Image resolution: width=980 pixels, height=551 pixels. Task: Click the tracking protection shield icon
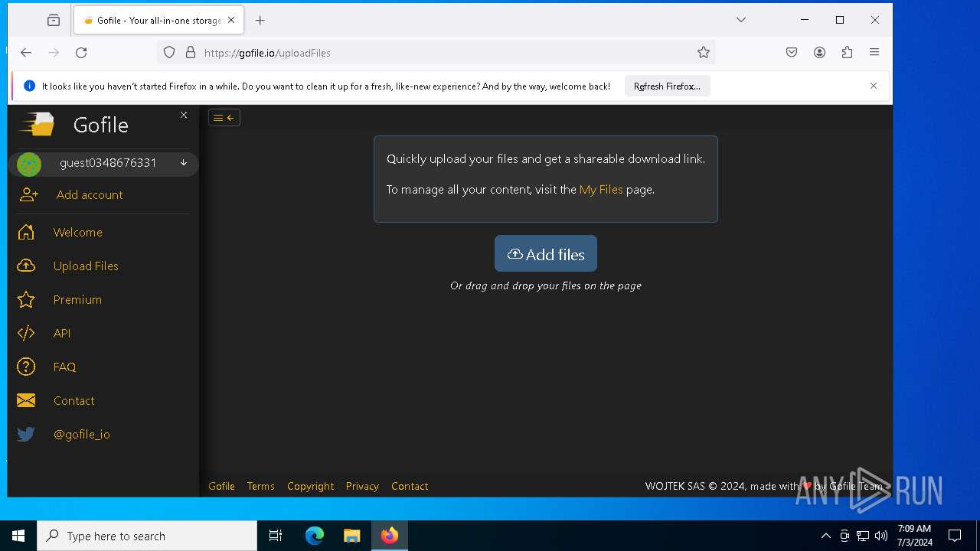169,53
